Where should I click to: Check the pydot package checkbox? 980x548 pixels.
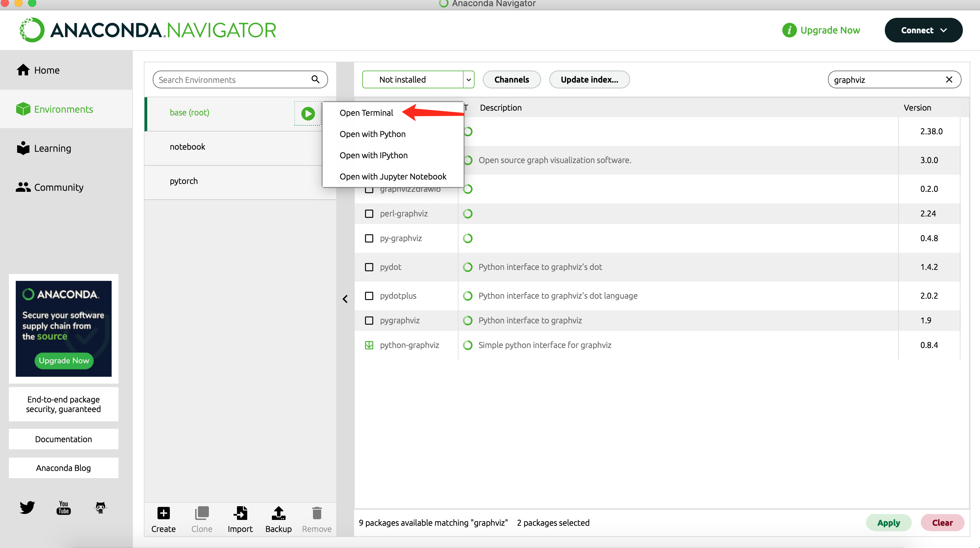point(369,267)
